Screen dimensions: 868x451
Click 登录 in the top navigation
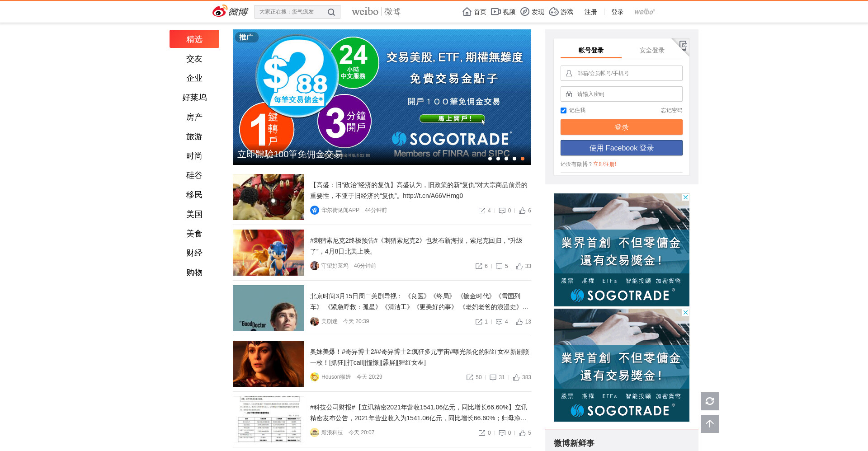tap(617, 12)
